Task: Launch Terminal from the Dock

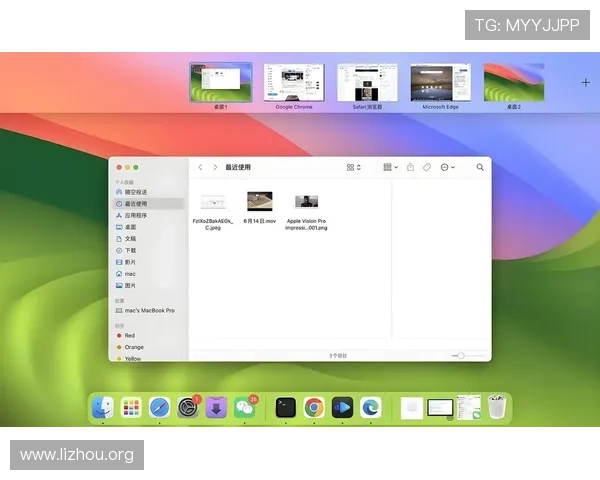Action: [x=286, y=407]
